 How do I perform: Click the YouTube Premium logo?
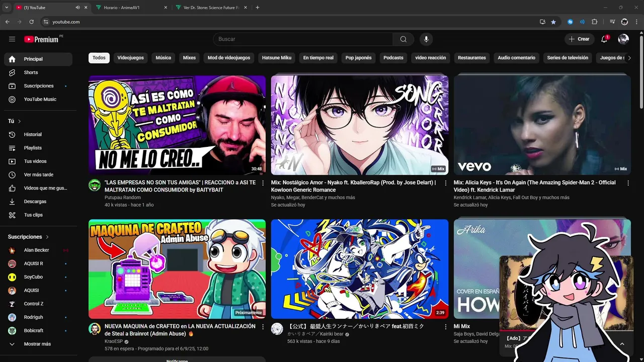(41, 39)
